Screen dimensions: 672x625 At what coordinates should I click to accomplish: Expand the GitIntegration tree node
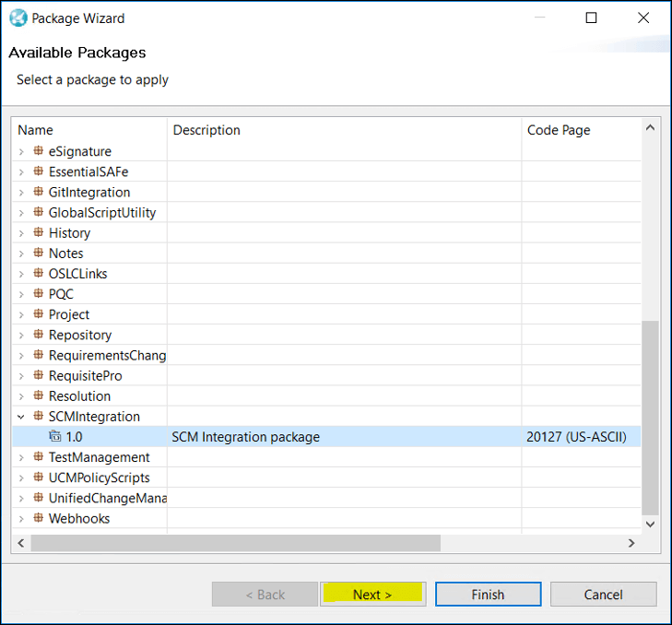point(21,193)
